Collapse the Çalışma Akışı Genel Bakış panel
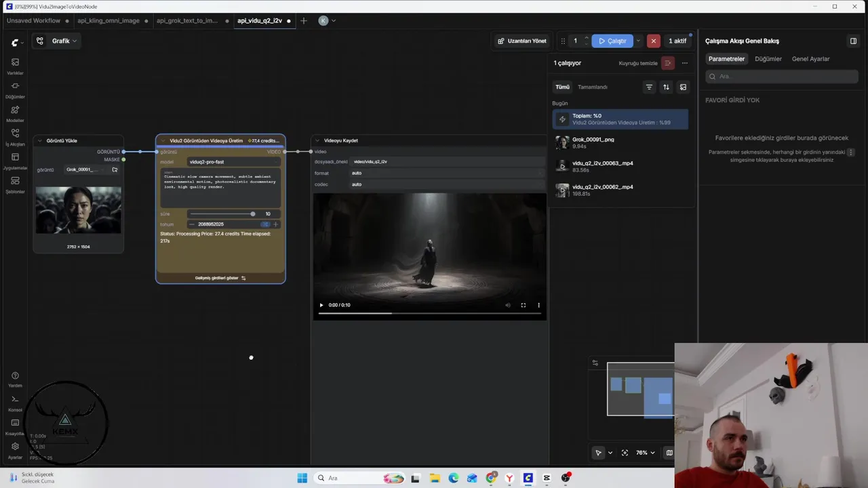Image resolution: width=868 pixels, height=488 pixels. click(853, 41)
